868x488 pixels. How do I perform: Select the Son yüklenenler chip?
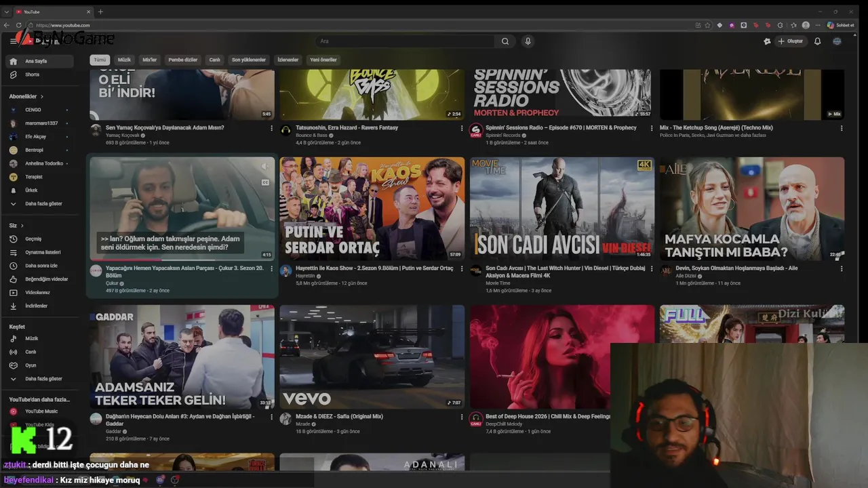[x=248, y=60]
